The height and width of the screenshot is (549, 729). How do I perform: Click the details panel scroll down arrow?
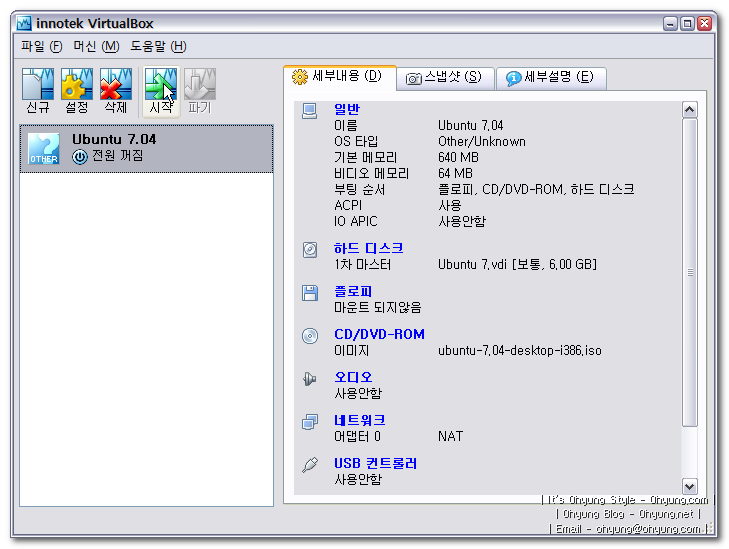pos(689,487)
